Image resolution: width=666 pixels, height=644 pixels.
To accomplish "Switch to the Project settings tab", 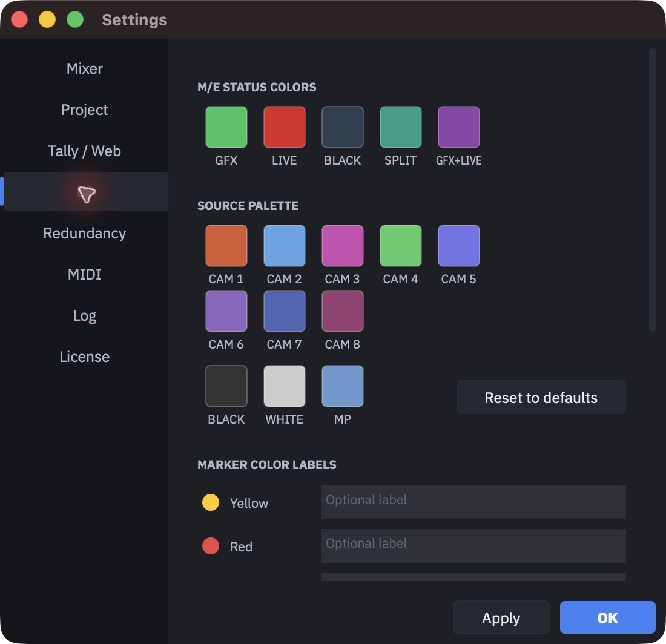I will pos(85,110).
